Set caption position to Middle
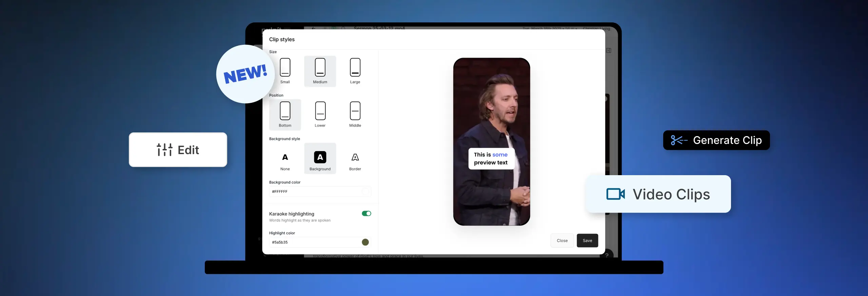The height and width of the screenshot is (296, 868). (x=355, y=115)
